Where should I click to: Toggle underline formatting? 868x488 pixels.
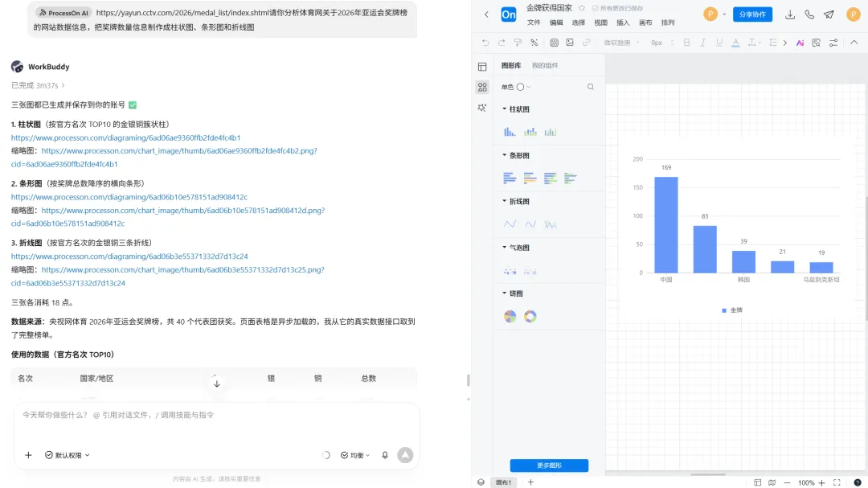click(x=719, y=43)
